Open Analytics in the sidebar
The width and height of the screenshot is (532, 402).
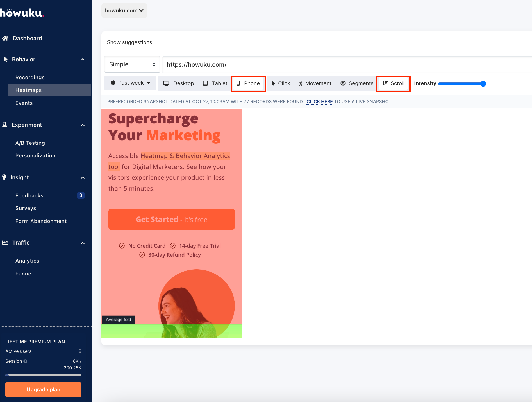click(x=28, y=261)
